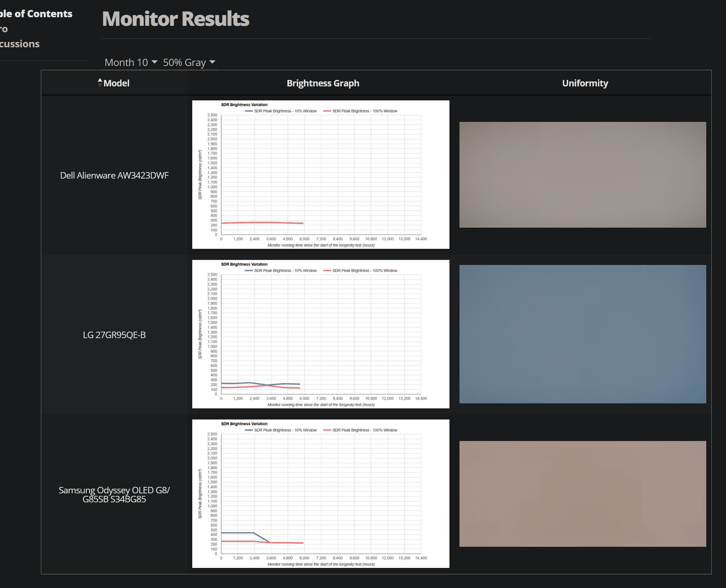Viewport: 726px width, 588px height.
Task: Click the Model column sort icon
Action: 98,82
